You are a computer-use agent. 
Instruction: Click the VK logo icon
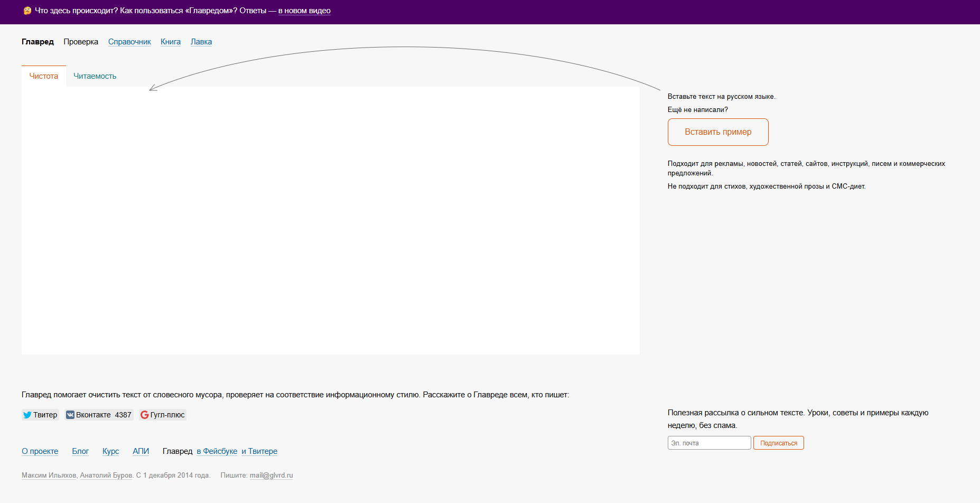(x=70, y=415)
